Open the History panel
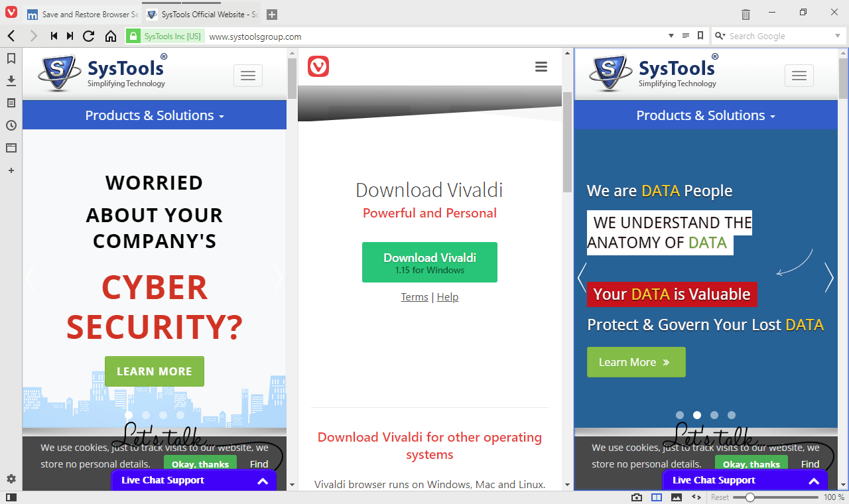849x504 pixels. (x=11, y=125)
